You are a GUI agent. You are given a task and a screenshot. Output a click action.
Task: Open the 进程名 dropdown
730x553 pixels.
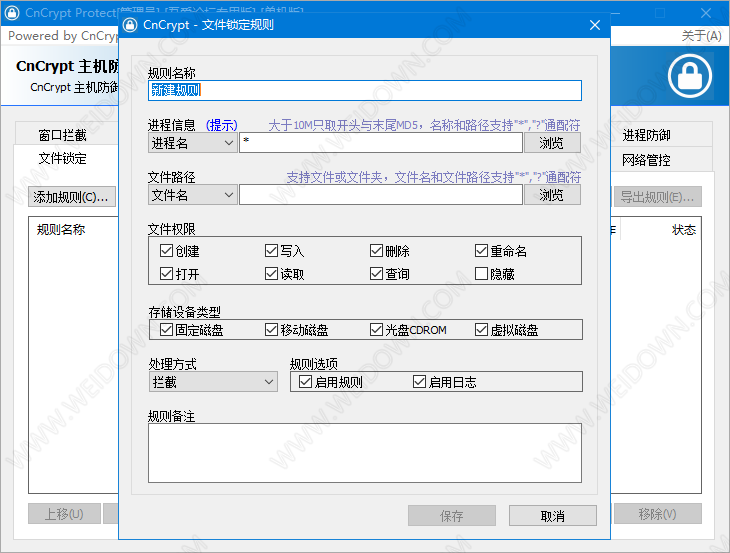pos(193,143)
